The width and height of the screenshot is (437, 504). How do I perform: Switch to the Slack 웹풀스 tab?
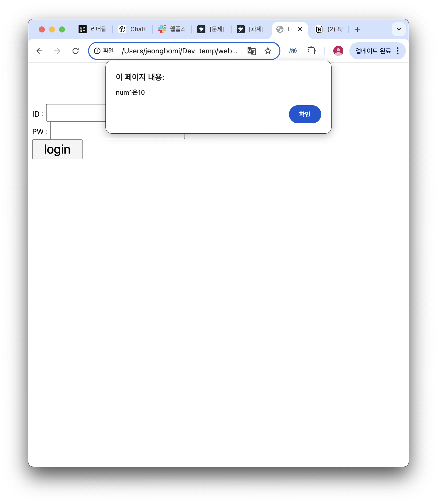(x=172, y=29)
